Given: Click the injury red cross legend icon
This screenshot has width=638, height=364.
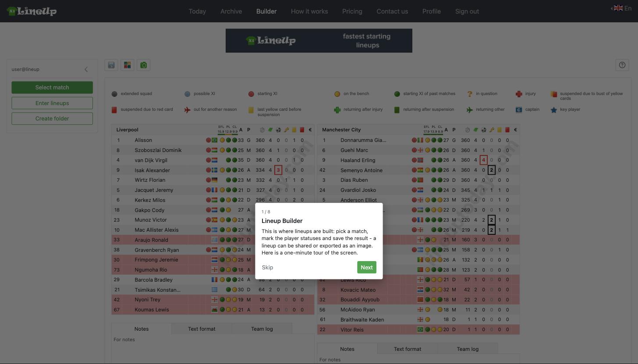Looking at the screenshot, I should (519, 94).
